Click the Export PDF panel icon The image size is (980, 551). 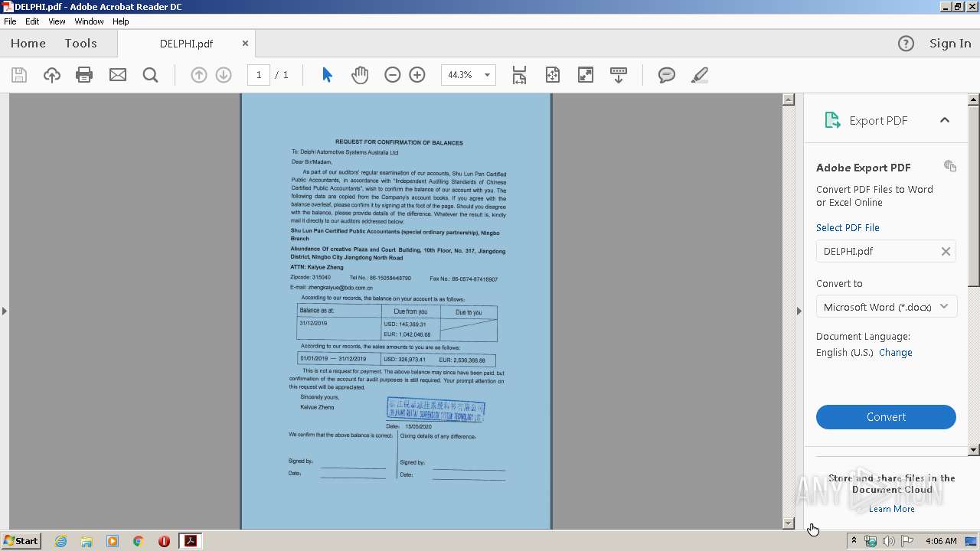832,120
